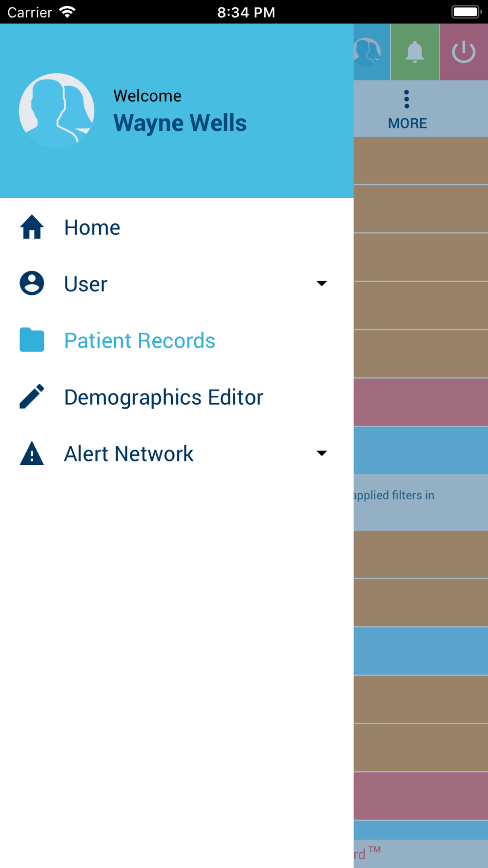This screenshot has height=868, width=488.
Task: Open notifications via the bell icon
Action: pos(415,52)
